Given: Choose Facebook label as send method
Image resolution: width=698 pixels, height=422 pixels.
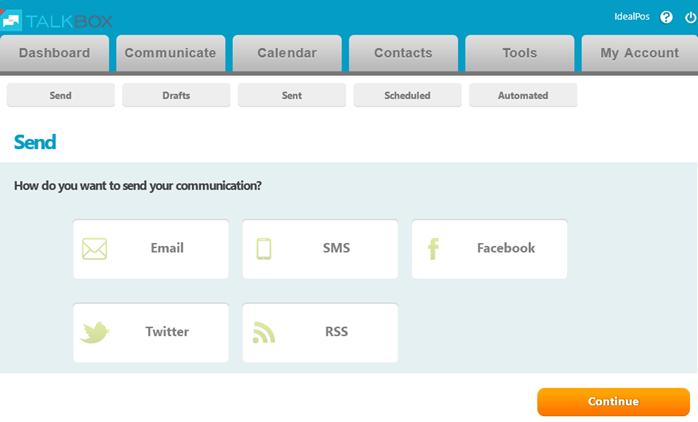Looking at the screenshot, I should tap(506, 248).
